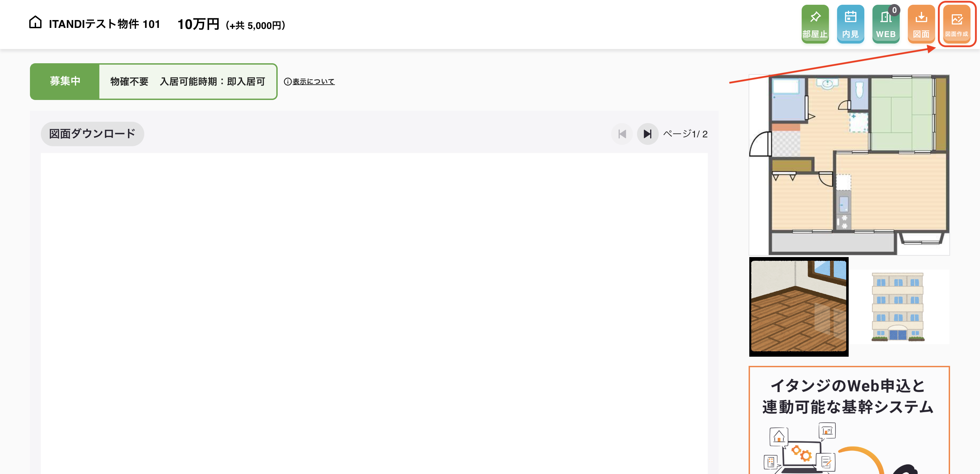
Task: Click the 入居可能時期：即入居可 text
Action: [212, 81]
